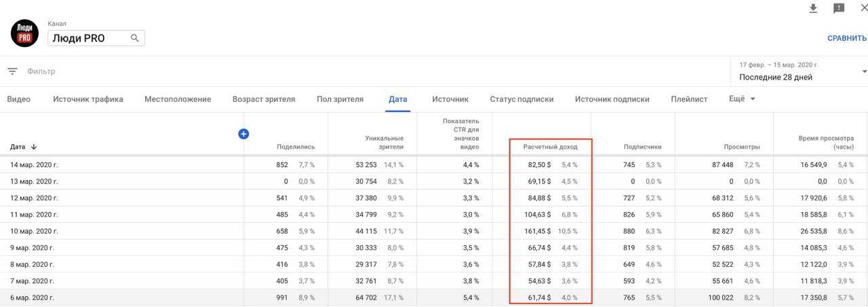This screenshot has height=307, width=868.
Task: Click the 104,63 $ revenue value
Action: (x=537, y=215)
